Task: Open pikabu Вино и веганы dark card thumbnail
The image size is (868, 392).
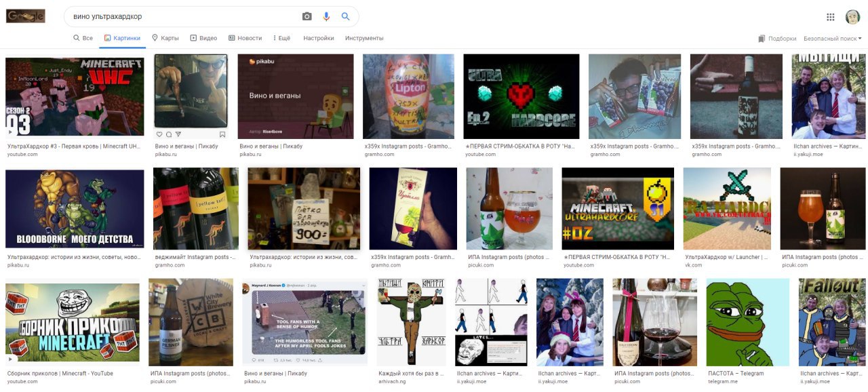Action: coord(295,96)
